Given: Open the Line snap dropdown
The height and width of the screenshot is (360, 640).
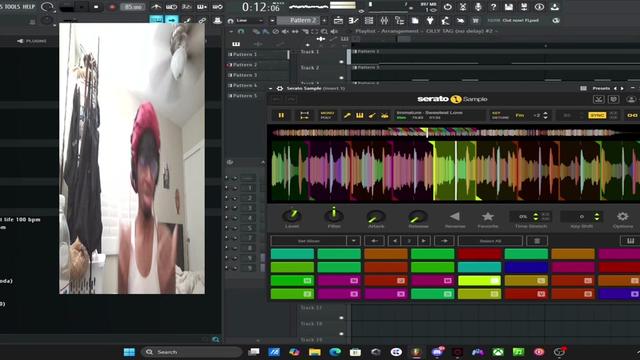Looking at the screenshot, I should tap(250, 20).
